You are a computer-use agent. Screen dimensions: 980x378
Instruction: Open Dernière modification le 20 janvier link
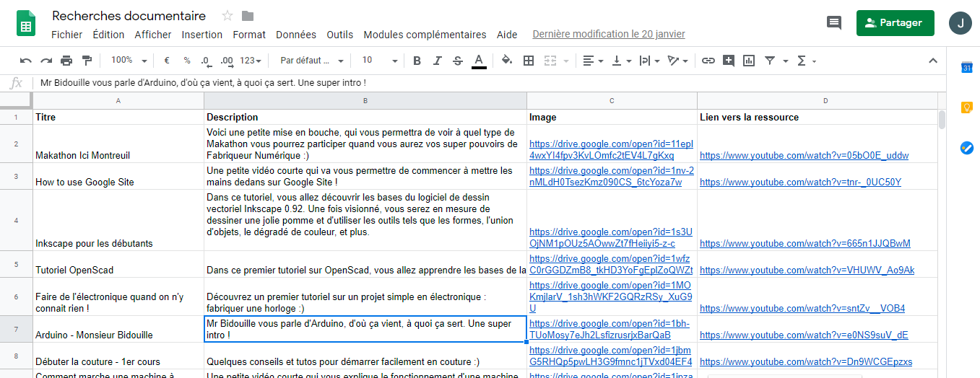point(609,34)
